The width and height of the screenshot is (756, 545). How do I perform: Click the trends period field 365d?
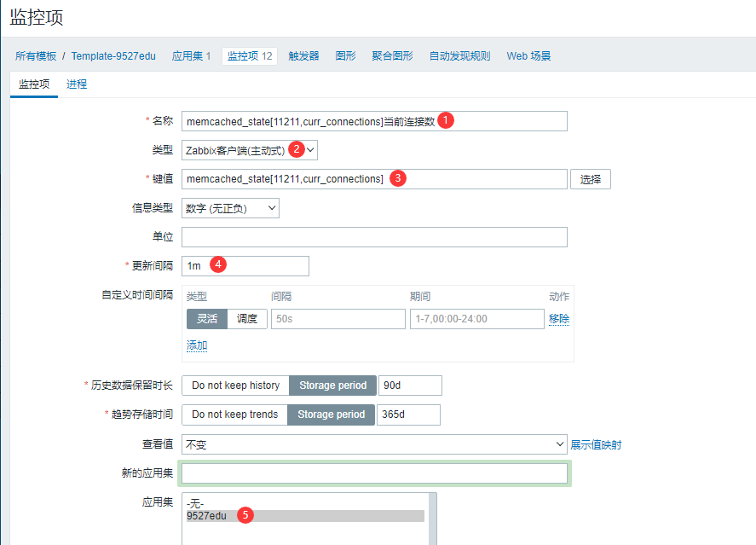408,415
